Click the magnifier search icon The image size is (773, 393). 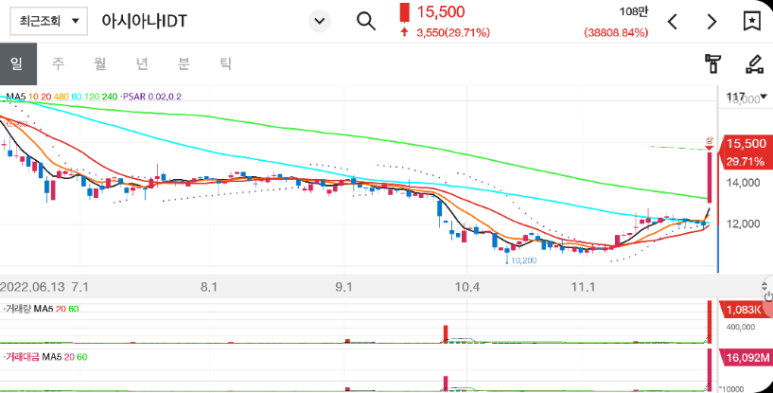point(366,21)
